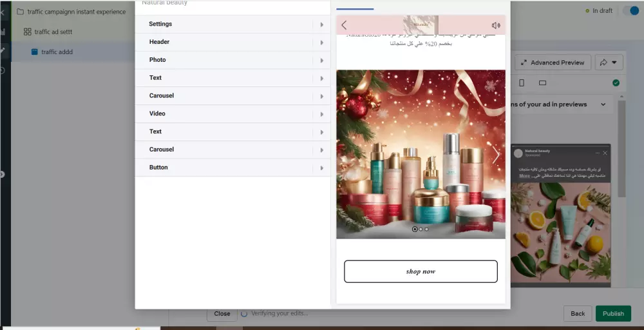Click the green checkmark status icon

click(x=616, y=83)
